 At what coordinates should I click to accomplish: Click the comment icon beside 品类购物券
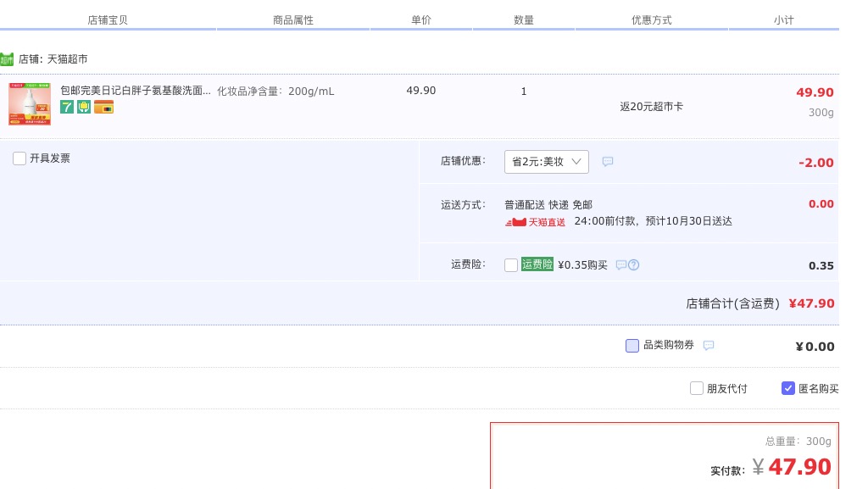(x=709, y=346)
